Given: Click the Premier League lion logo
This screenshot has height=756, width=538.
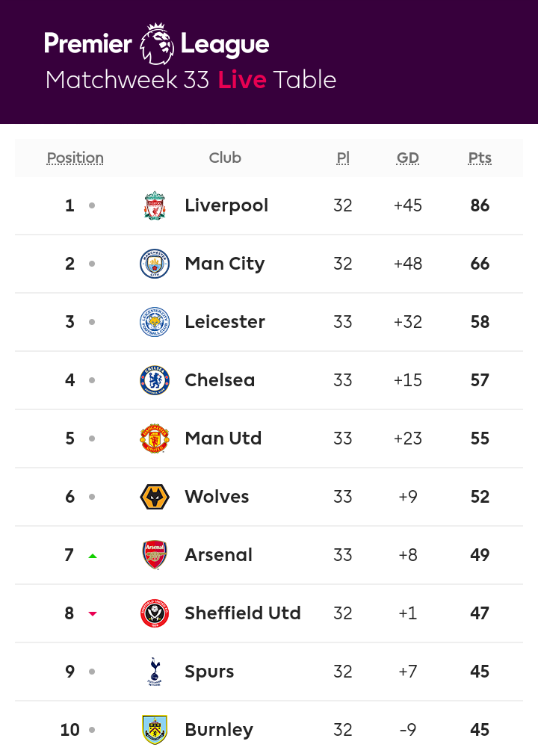Looking at the screenshot, I should pos(157,43).
